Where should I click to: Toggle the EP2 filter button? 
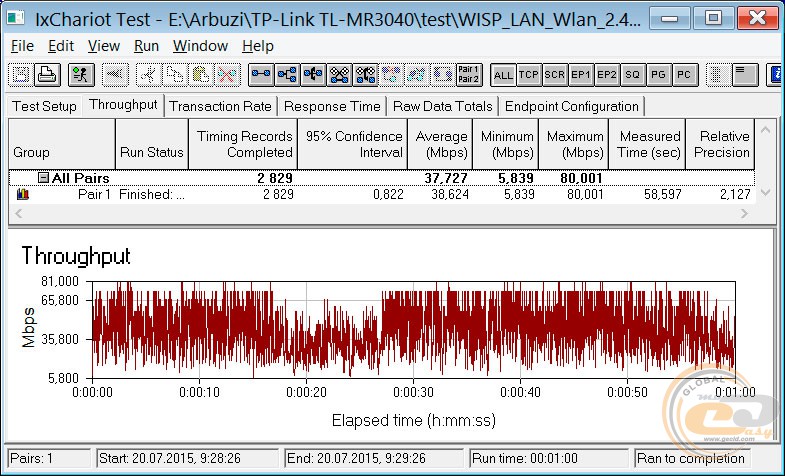click(x=607, y=75)
